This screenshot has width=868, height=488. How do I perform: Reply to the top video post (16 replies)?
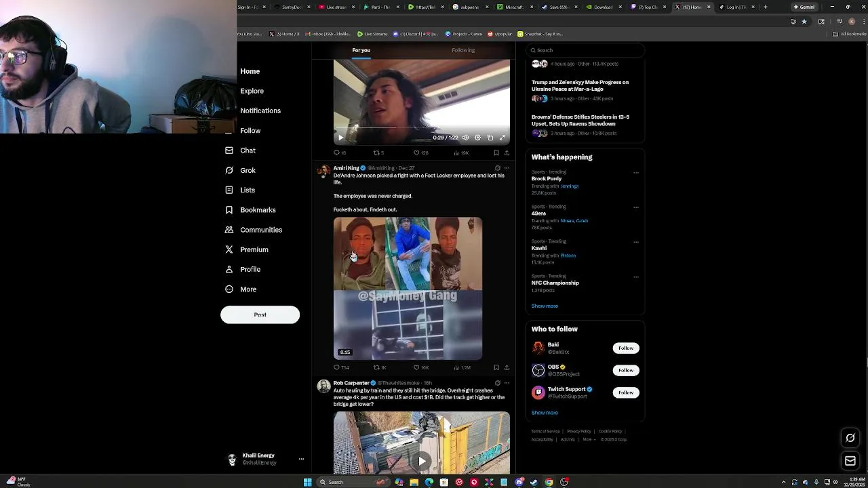click(x=340, y=152)
